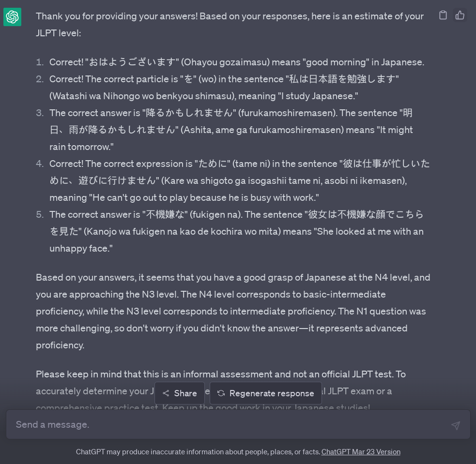Click the circular arrows regenerate icon
The width and height of the screenshot is (476, 464).
(221, 393)
